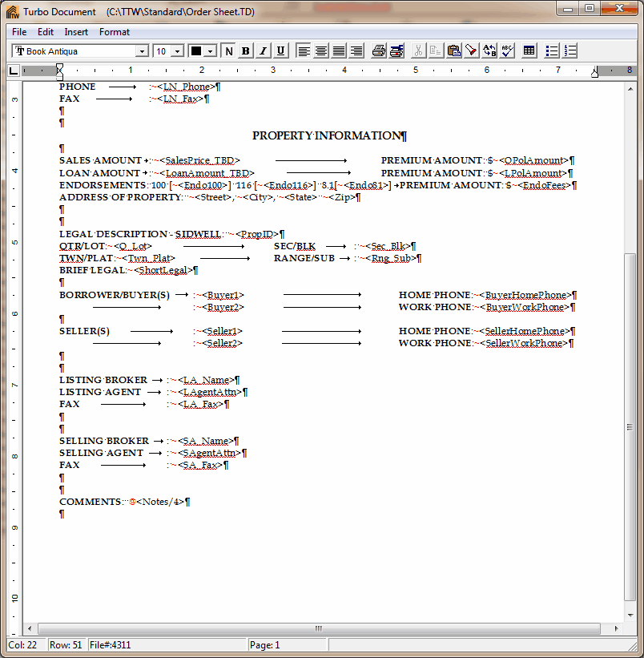The width and height of the screenshot is (644, 658).
Task: Open the print dialog icon
Action: click(376, 50)
